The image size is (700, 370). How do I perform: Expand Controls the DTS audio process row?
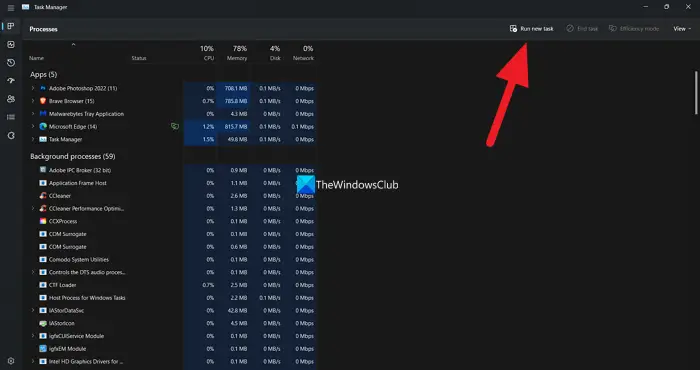click(x=33, y=272)
